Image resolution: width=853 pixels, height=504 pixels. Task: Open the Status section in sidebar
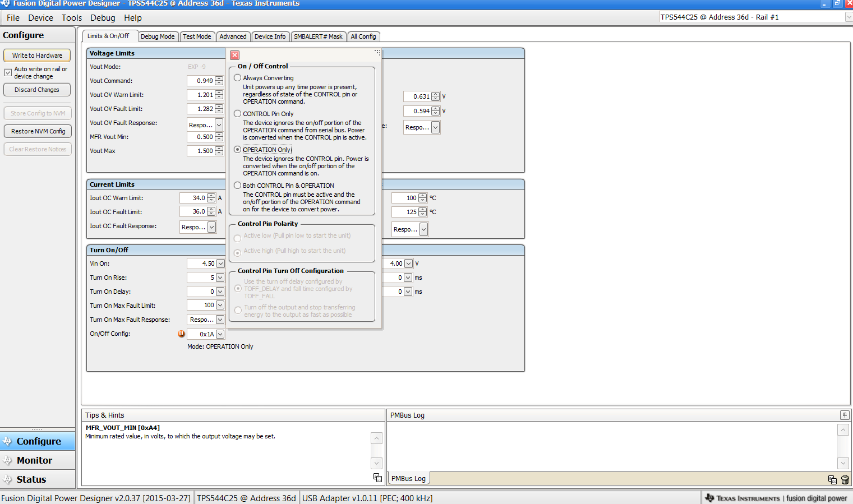(x=31, y=479)
